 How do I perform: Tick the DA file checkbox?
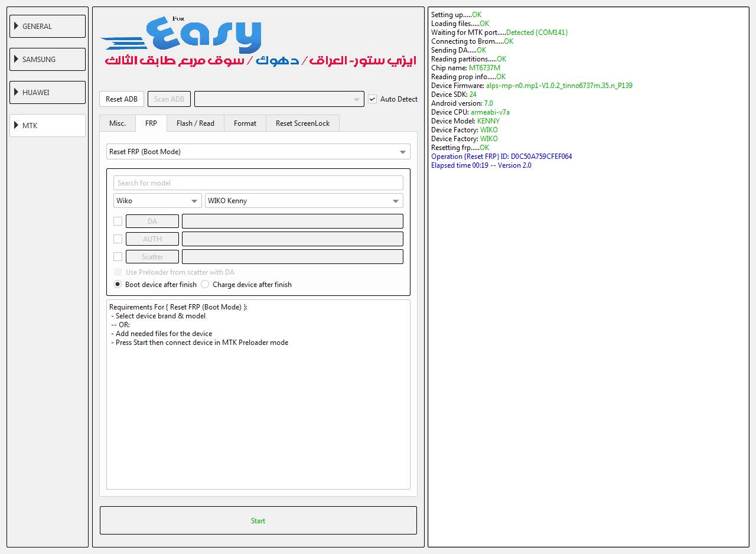tap(118, 221)
